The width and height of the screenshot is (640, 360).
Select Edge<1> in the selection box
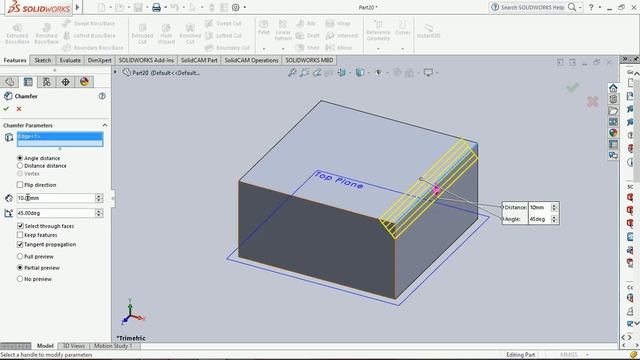[60, 136]
